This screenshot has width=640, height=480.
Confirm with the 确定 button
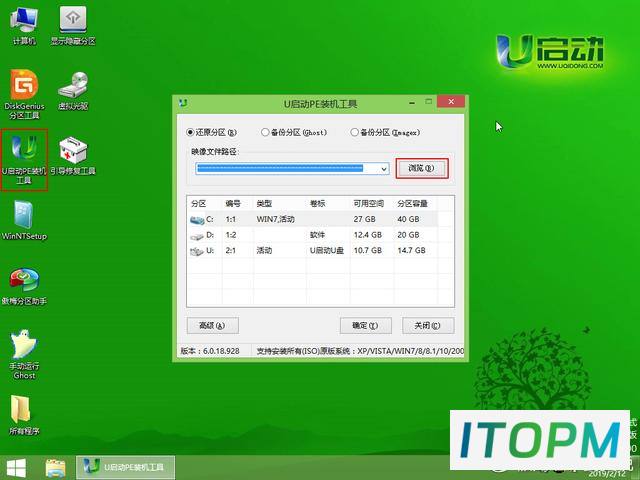(x=365, y=325)
